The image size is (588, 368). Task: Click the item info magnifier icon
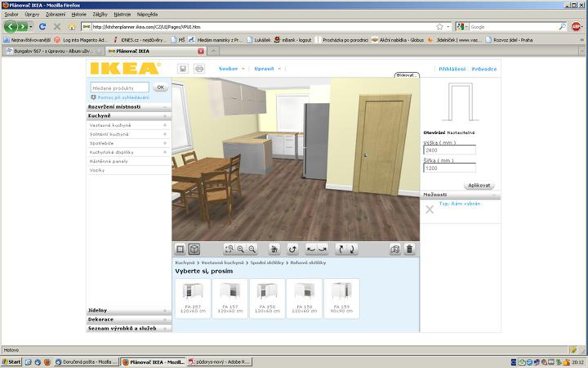click(395, 249)
